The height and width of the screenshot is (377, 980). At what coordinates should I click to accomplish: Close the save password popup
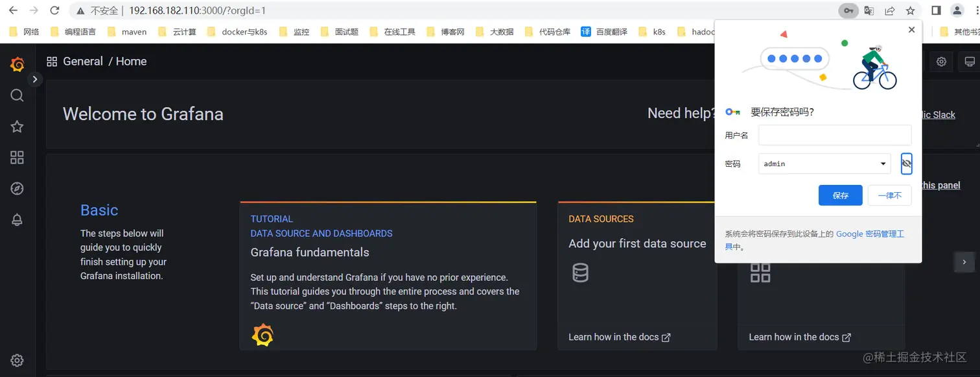point(911,29)
